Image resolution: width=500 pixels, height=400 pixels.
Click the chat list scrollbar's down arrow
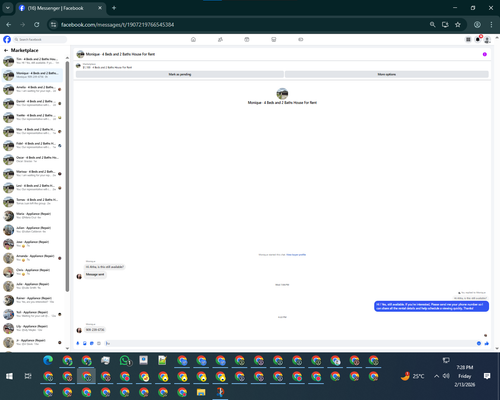tap(67, 348)
